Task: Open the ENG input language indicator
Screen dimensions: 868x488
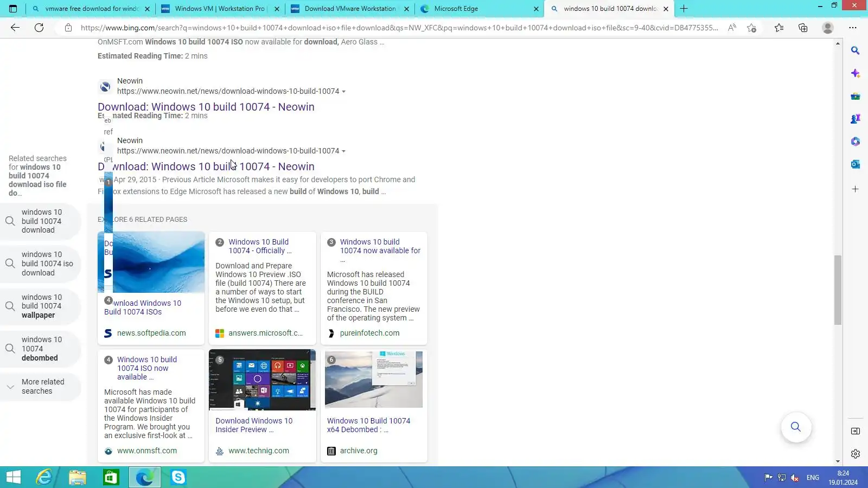Action: click(x=813, y=478)
